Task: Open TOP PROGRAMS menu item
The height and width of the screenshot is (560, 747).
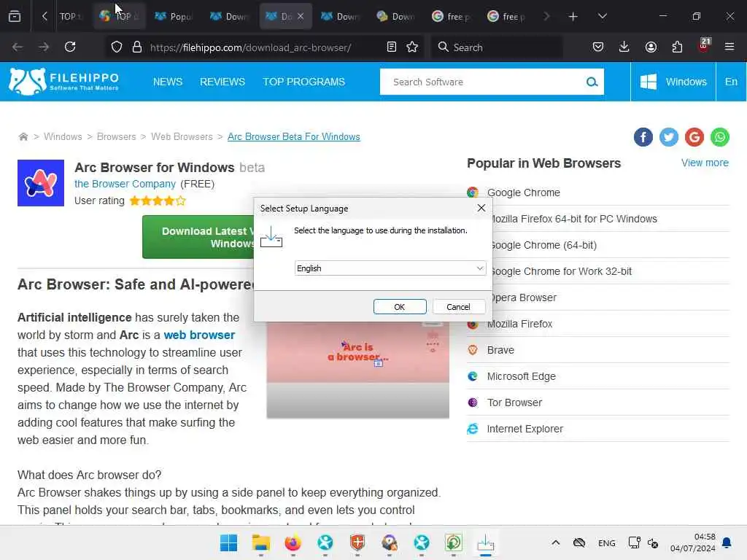Action: [x=304, y=82]
